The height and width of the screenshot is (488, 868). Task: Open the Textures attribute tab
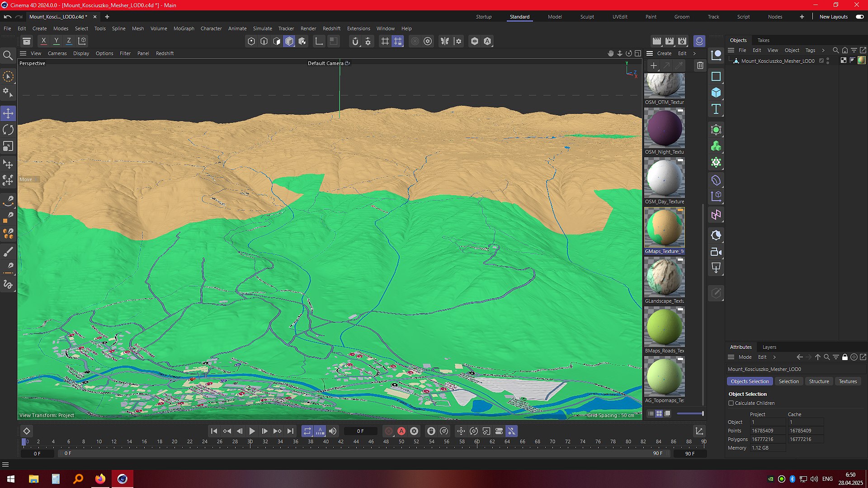pos(848,381)
